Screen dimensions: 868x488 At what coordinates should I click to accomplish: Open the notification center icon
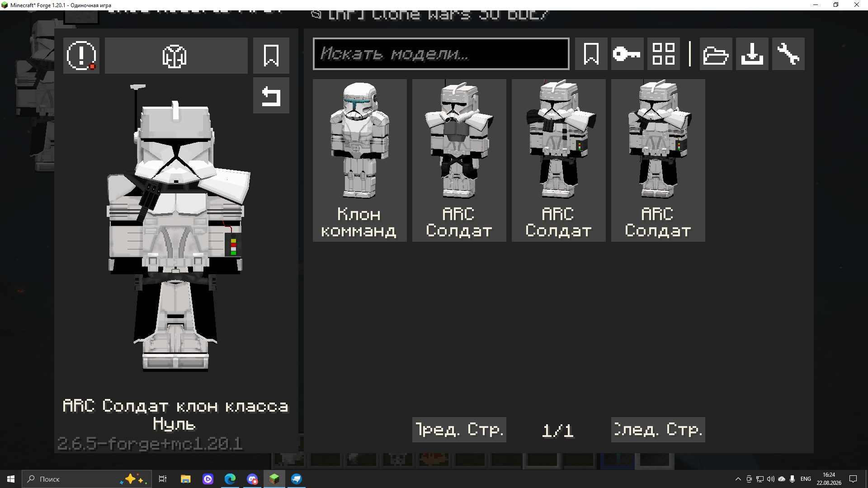[x=853, y=479]
